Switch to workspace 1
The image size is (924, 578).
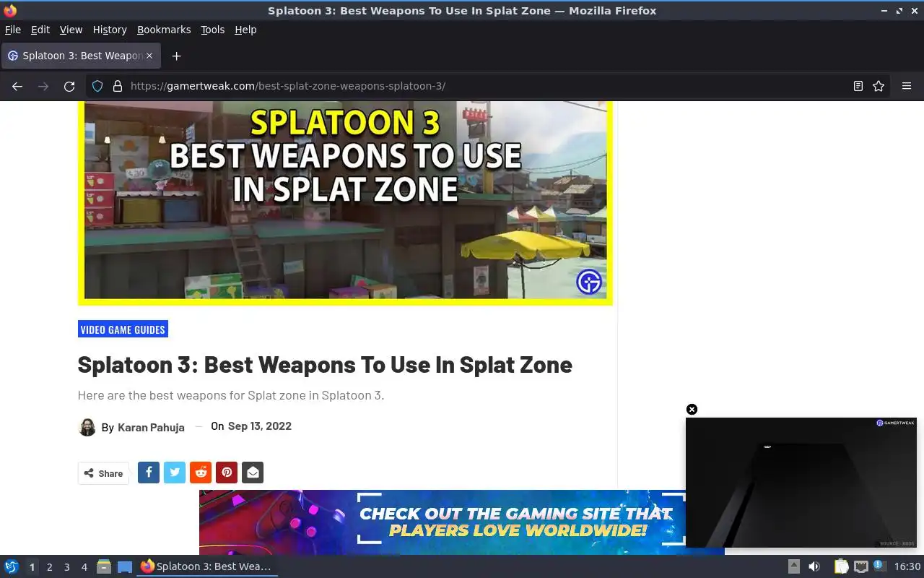32,567
